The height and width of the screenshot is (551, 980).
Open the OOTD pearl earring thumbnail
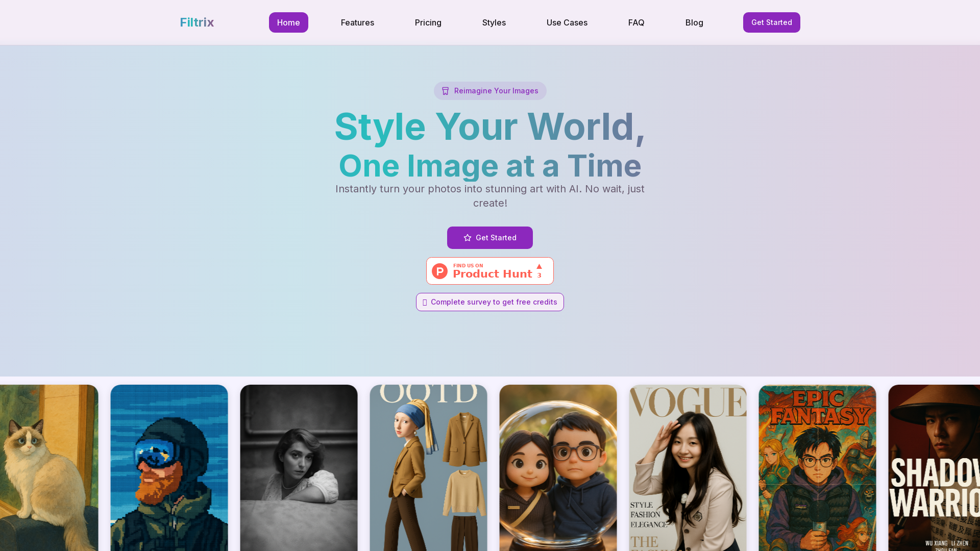pos(429,468)
